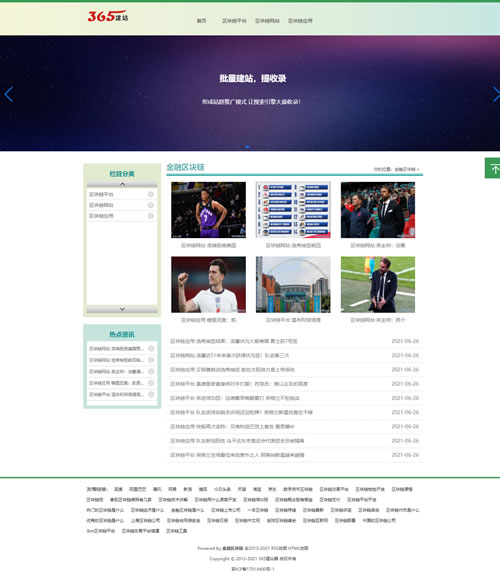Image resolution: width=500 pixels, height=580 pixels.
Task: Open the first article link in news list
Action: (x=234, y=341)
